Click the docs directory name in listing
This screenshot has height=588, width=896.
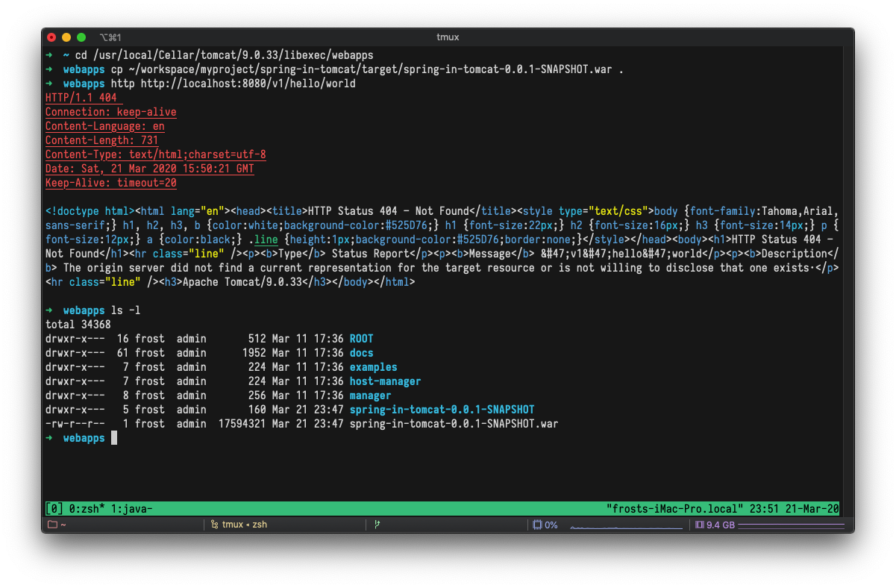[x=362, y=353]
